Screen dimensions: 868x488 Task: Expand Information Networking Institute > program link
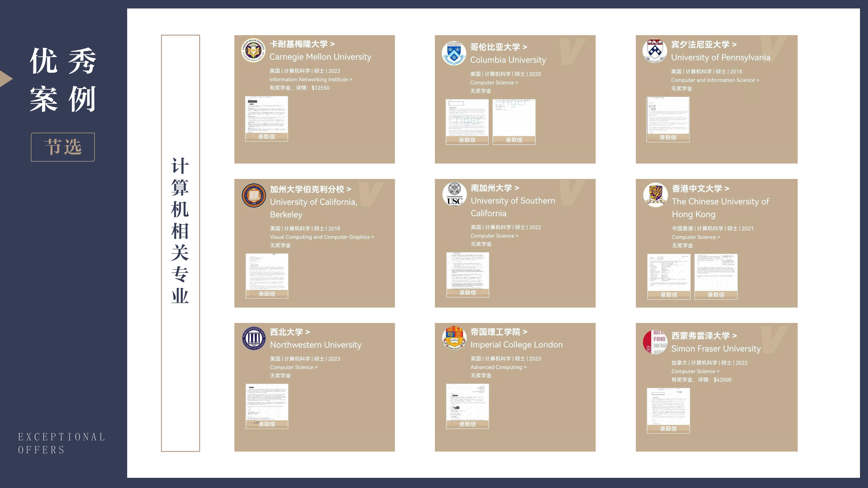pos(311,79)
